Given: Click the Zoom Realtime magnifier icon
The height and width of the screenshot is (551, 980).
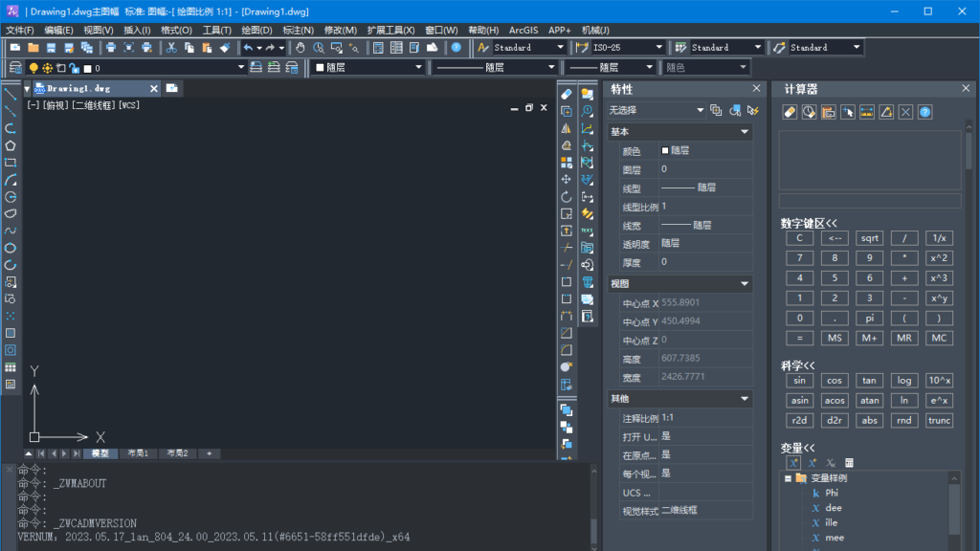Looking at the screenshot, I should tap(318, 48).
